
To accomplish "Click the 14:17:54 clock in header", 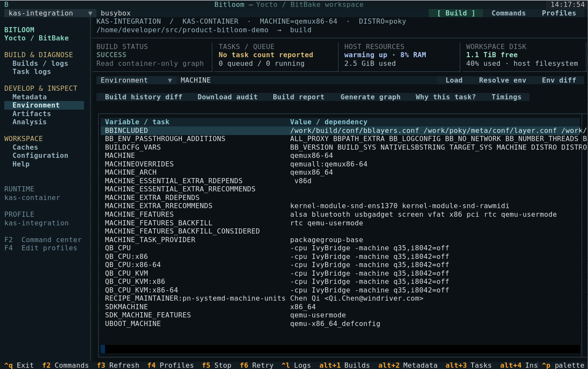I will coord(567,5).
